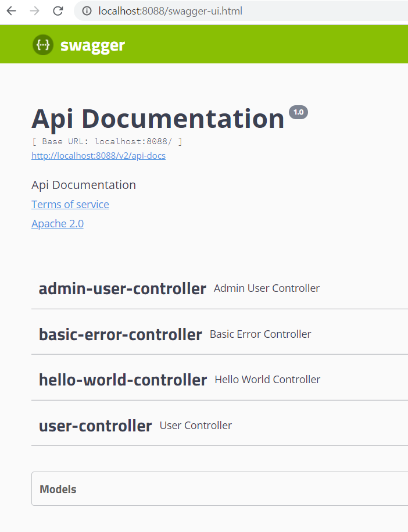Expand the user-controller section
408x532 pixels.
pyautogui.click(x=220, y=426)
